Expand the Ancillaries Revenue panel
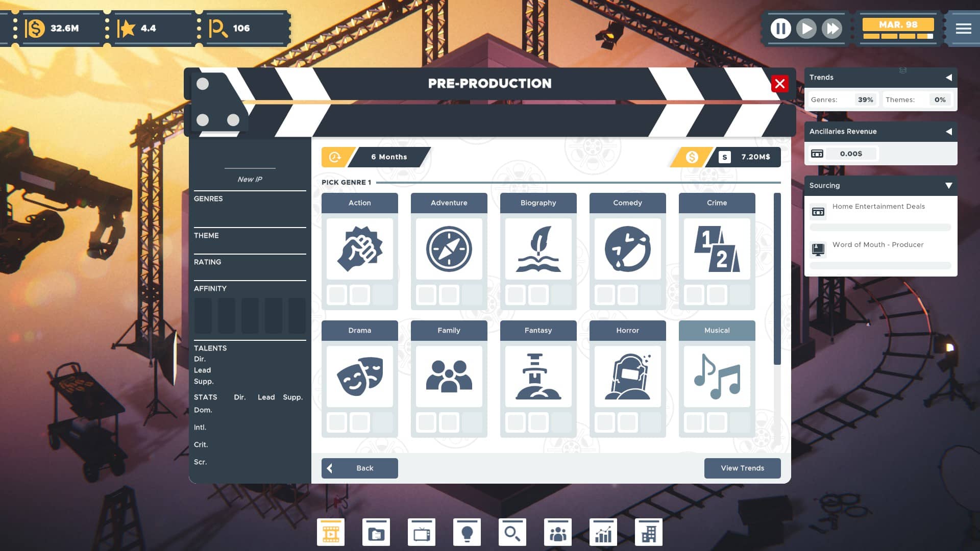The image size is (980, 551). pos(949,132)
